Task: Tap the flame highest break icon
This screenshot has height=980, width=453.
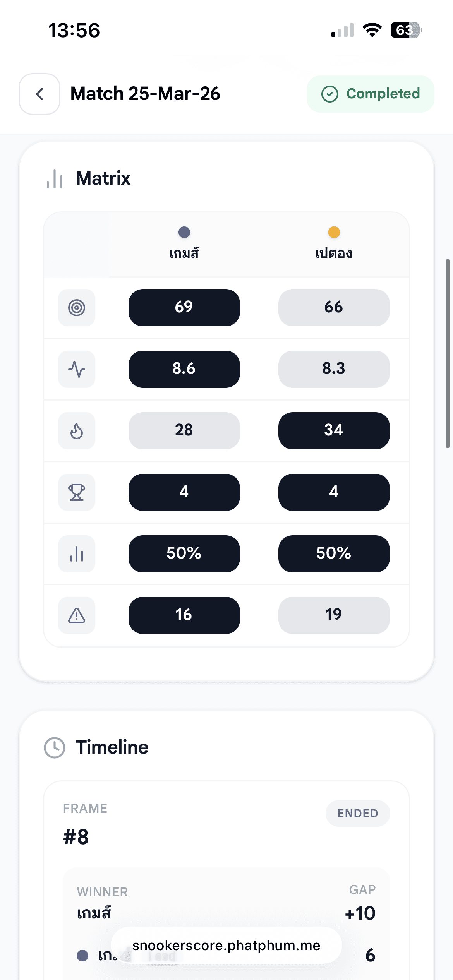Action: coord(77,431)
